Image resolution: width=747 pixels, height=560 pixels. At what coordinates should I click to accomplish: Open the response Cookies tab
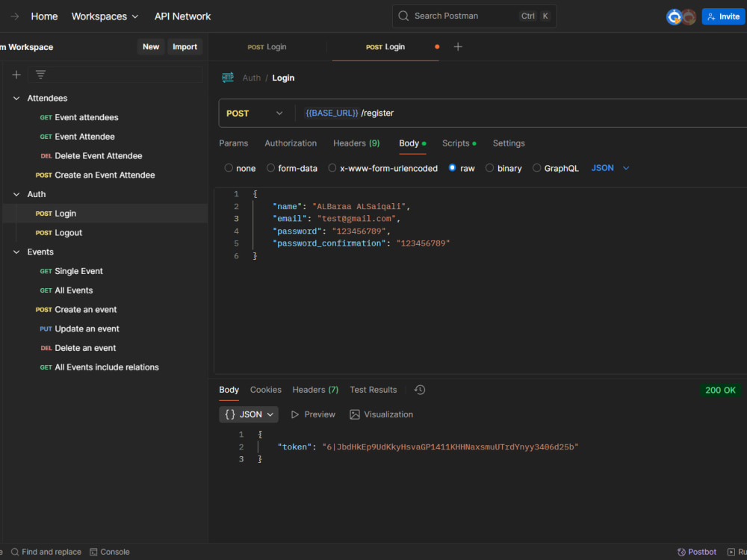tap(266, 390)
